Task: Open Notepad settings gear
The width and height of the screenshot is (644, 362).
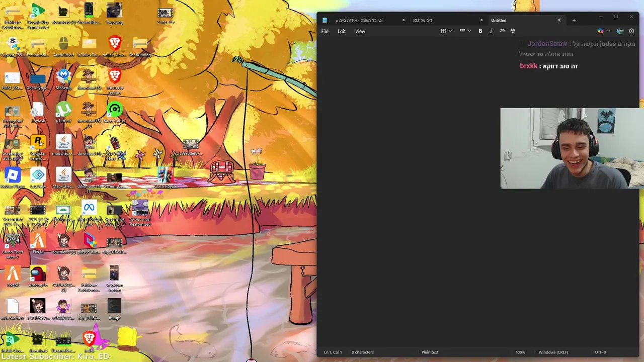Action: [x=631, y=31]
